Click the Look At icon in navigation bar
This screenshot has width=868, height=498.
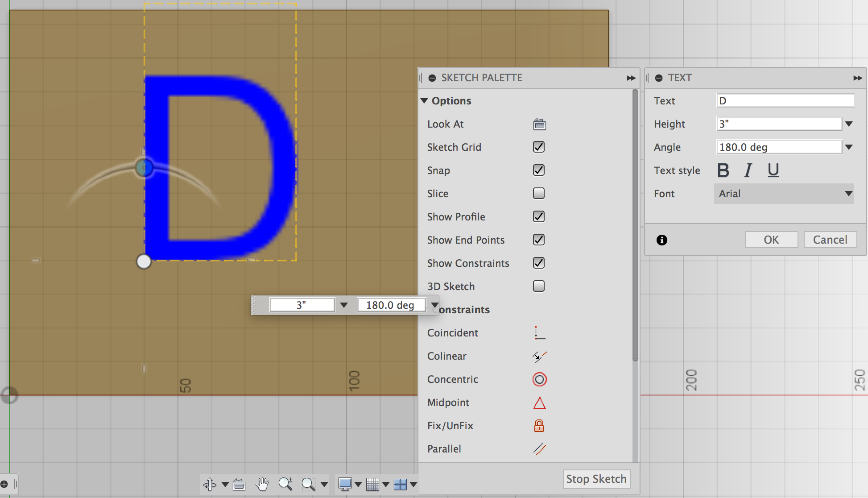pos(239,484)
